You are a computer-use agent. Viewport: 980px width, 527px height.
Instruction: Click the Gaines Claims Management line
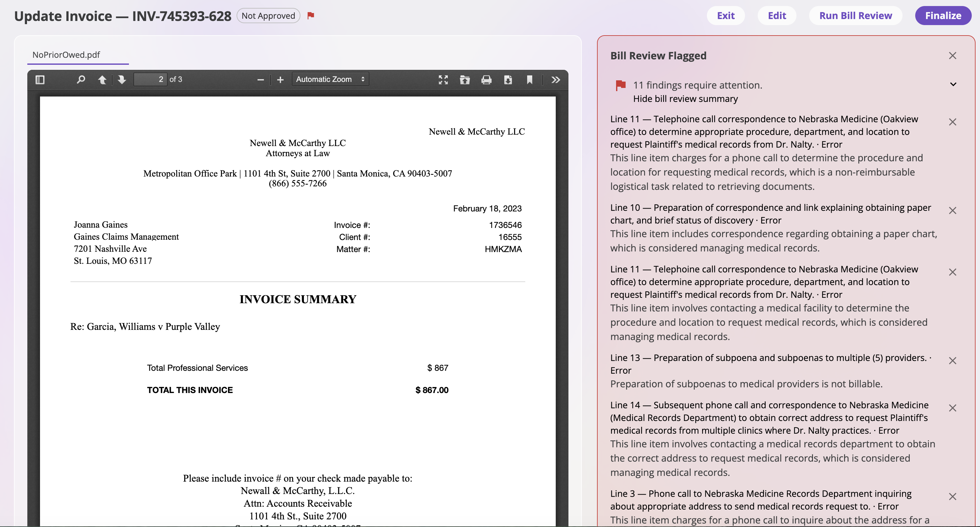[126, 237]
